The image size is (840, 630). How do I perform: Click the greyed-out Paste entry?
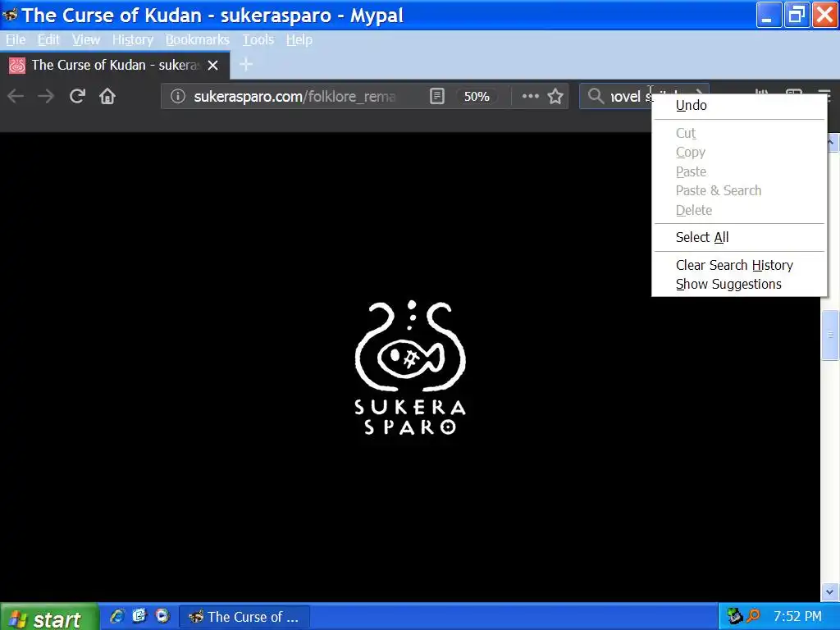[x=739, y=172]
